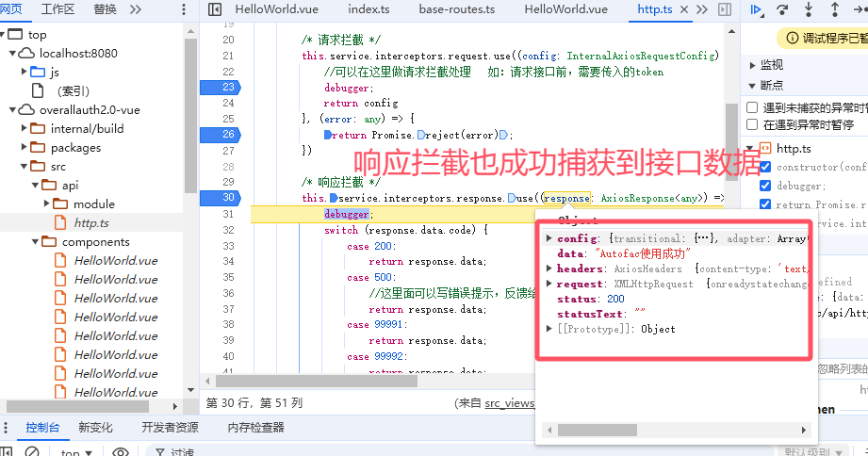Toggle the debugger sidebar panel icon

[x=724, y=9]
